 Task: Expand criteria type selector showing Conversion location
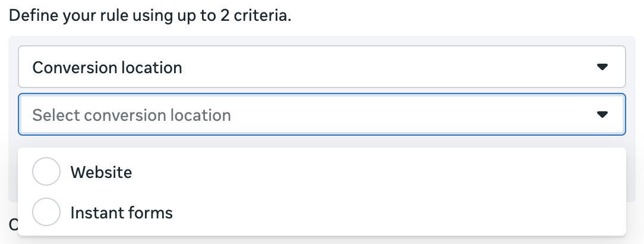pos(321,67)
